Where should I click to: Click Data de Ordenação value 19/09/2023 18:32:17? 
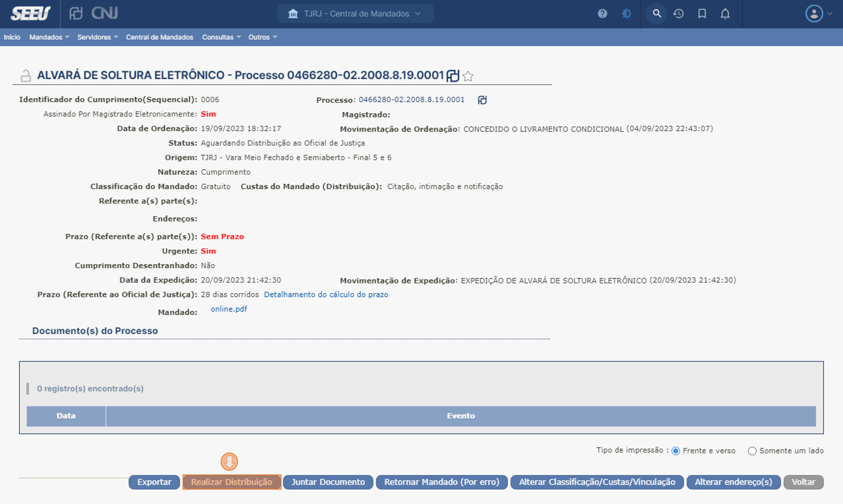(241, 129)
